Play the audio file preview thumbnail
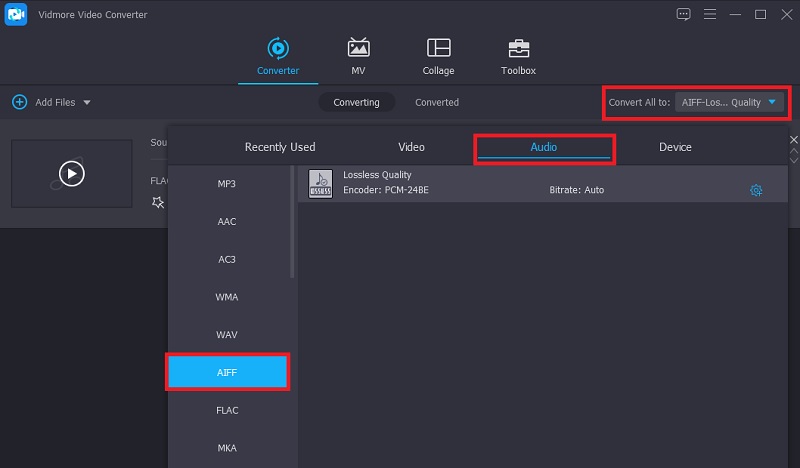Viewport: 800px width, 468px height. click(x=71, y=173)
